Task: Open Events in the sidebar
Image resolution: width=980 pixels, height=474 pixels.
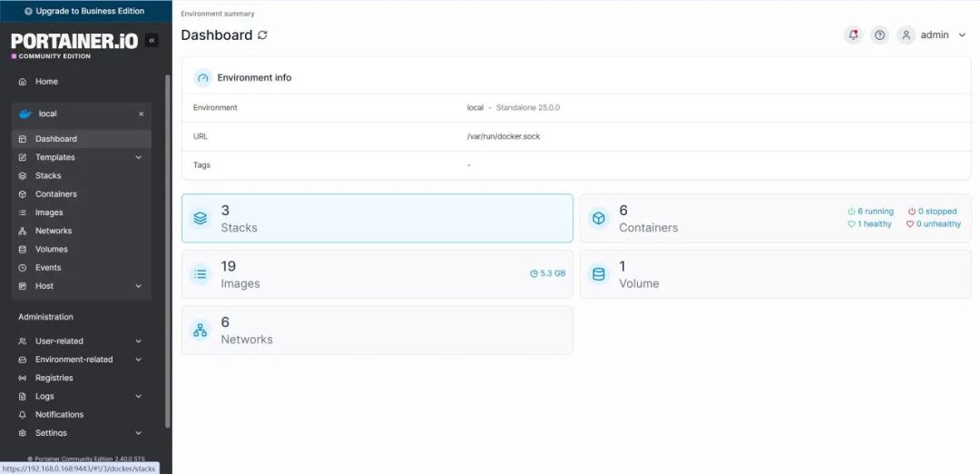Action: click(82, 268)
